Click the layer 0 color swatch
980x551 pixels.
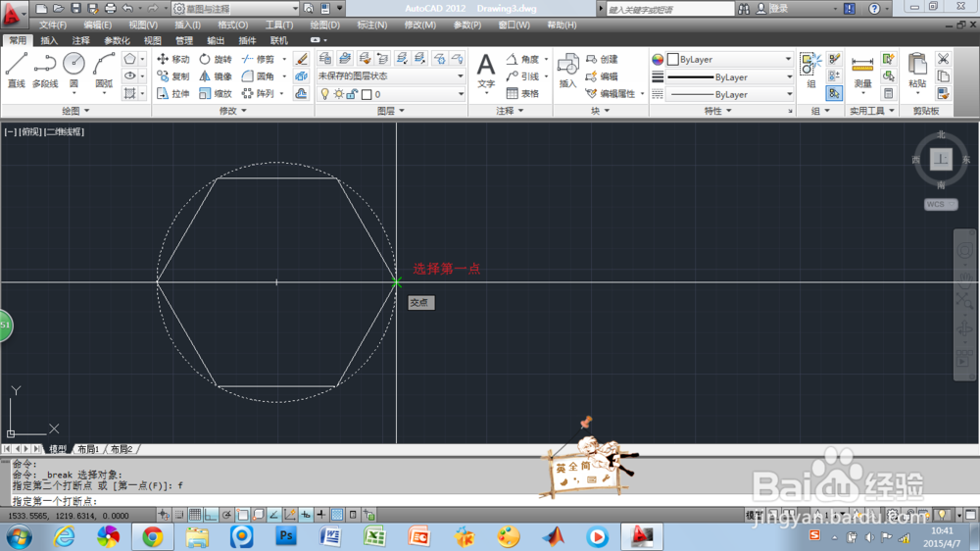point(367,94)
